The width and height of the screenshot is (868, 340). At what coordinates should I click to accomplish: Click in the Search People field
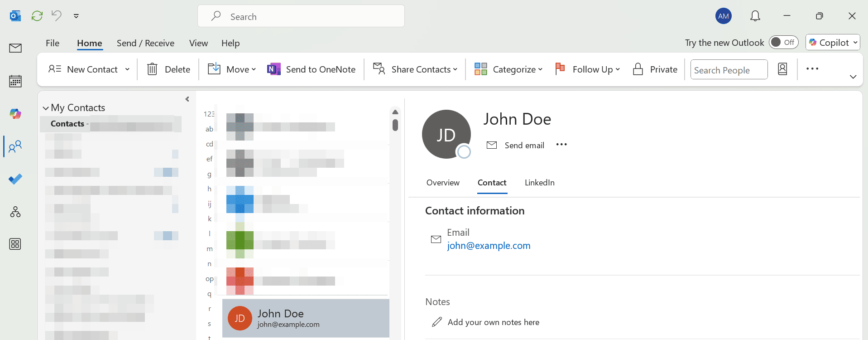[729, 70]
